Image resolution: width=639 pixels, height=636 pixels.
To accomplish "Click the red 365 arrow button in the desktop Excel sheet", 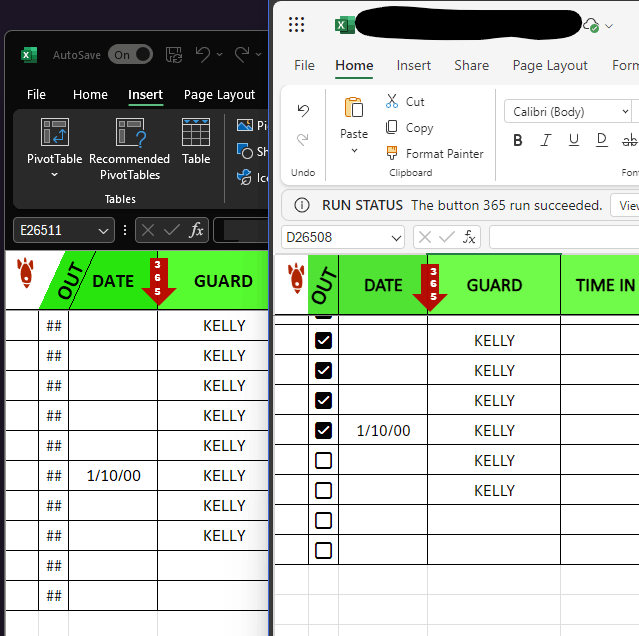I will point(159,281).
